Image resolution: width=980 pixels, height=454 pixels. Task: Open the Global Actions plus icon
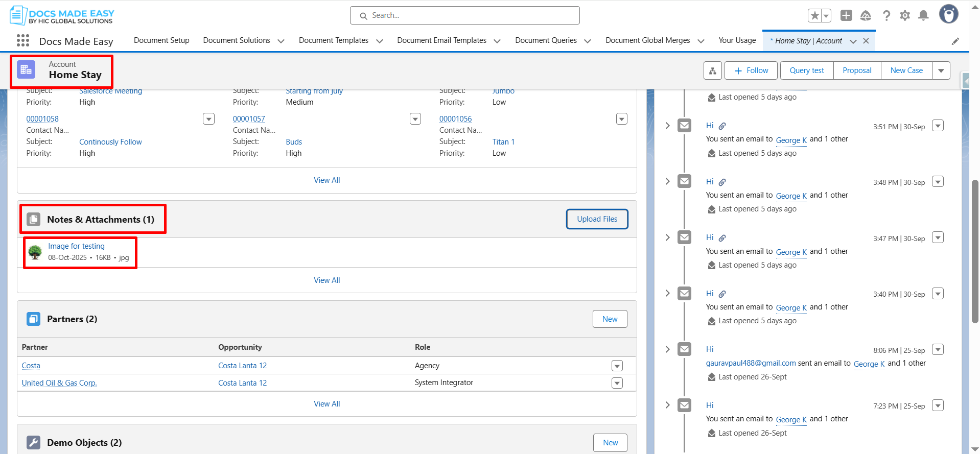(x=846, y=16)
